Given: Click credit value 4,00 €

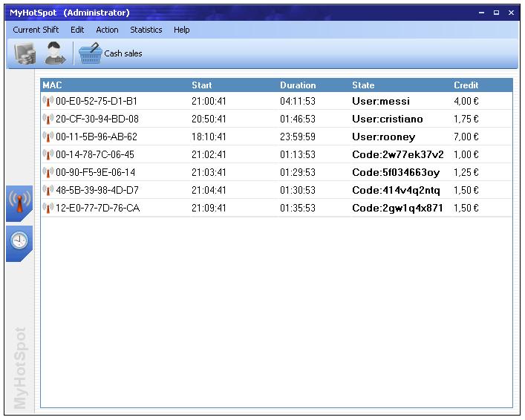Looking at the screenshot, I should pyautogui.click(x=466, y=101).
